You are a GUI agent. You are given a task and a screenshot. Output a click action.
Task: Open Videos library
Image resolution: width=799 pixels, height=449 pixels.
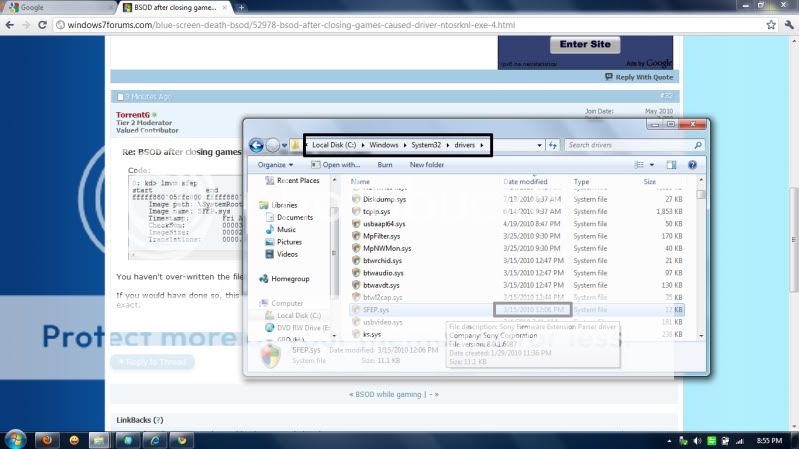(282, 254)
